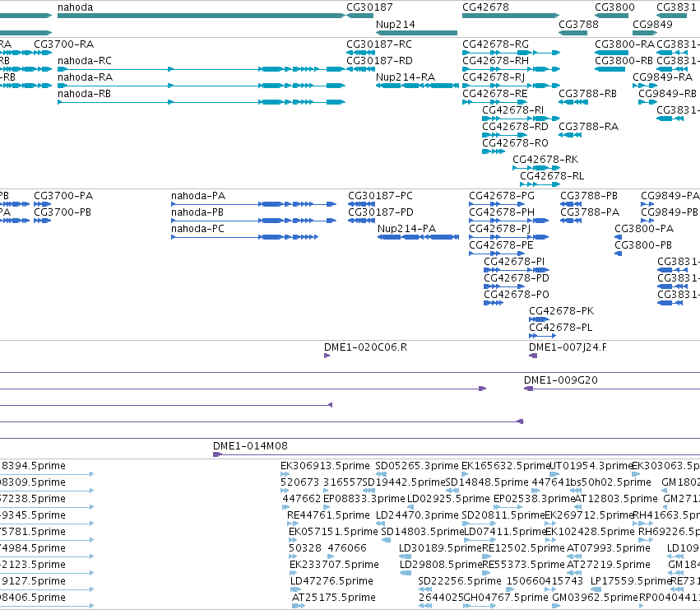This screenshot has height=610, width=700.
Task: Open the CG3788-PB protein label
Action: pyautogui.click(x=589, y=196)
